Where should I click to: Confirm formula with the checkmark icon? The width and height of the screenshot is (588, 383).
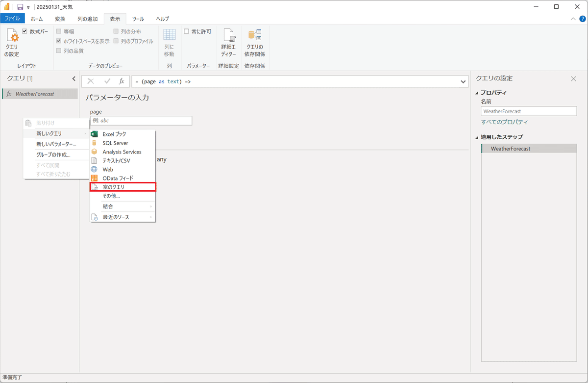[x=107, y=81]
